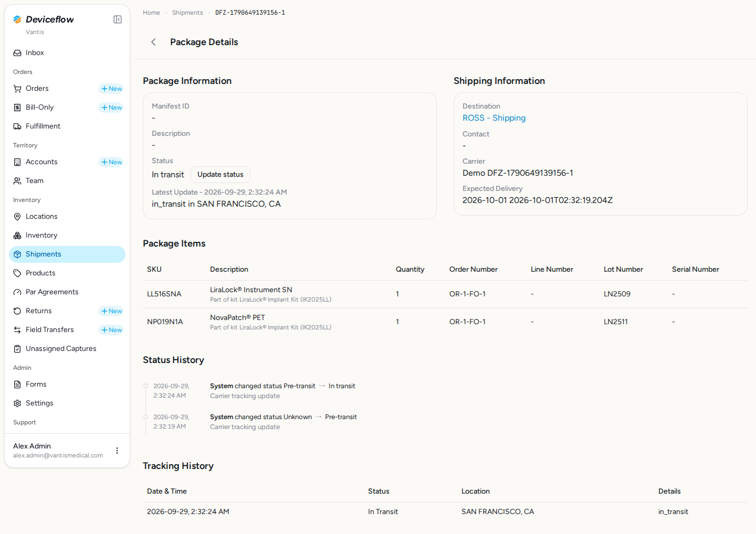Select Shipments in the sidebar
Image resolution: width=756 pixels, height=534 pixels.
coord(67,254)
